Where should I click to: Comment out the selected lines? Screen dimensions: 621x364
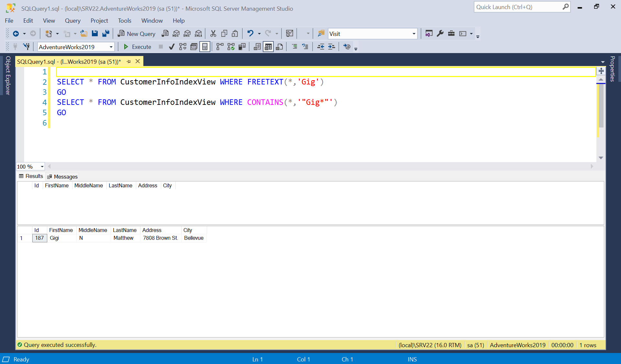[294, 47]
